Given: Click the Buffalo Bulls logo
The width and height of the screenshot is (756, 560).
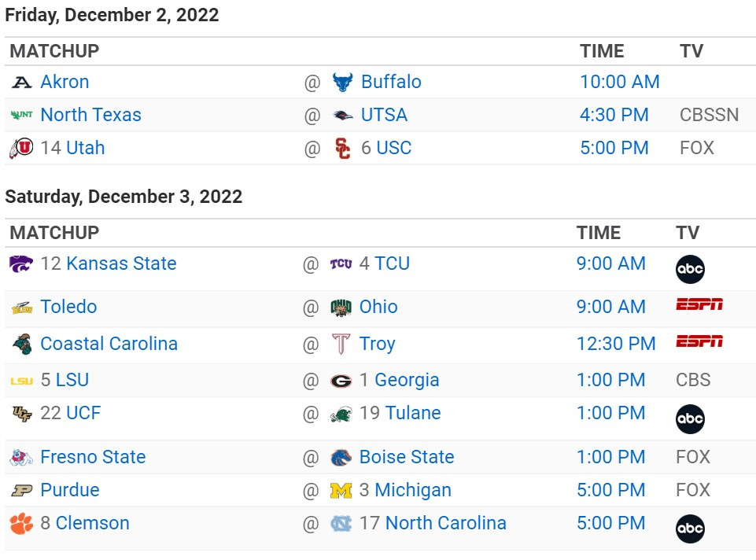Looking at the screenshot, I should 342,82.
